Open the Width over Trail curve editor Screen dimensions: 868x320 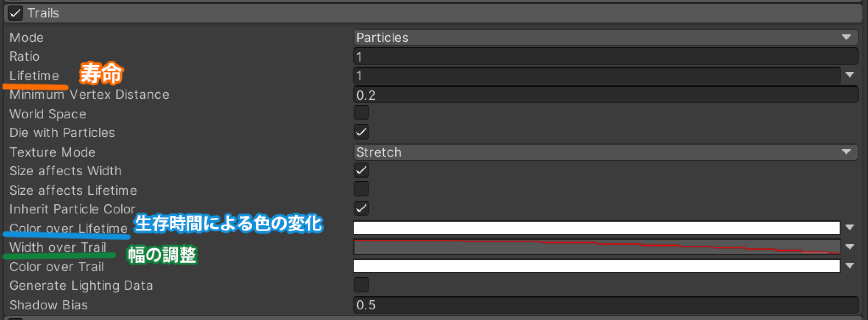click(596, 247)
